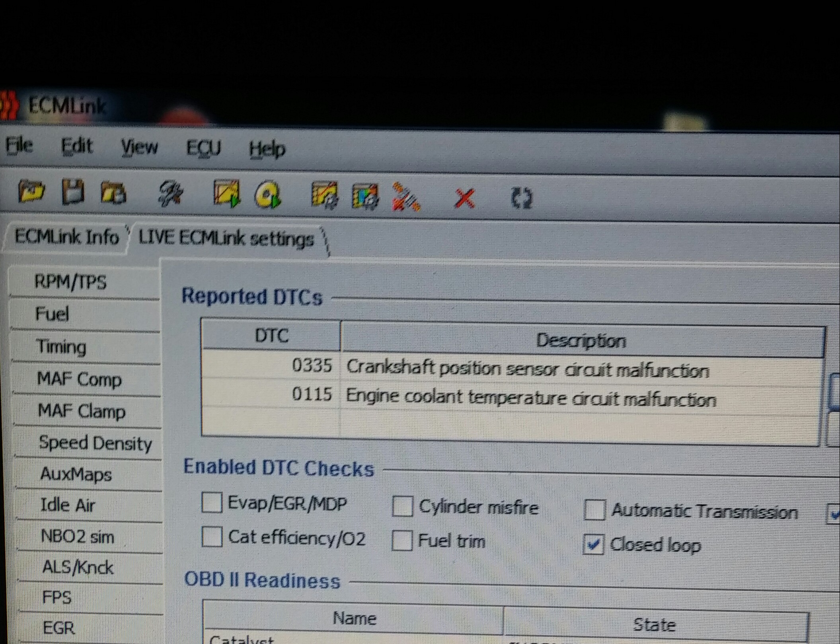Click the floppy disk save icon
This screenshot has height=644, width=840.
coord(73,192)
